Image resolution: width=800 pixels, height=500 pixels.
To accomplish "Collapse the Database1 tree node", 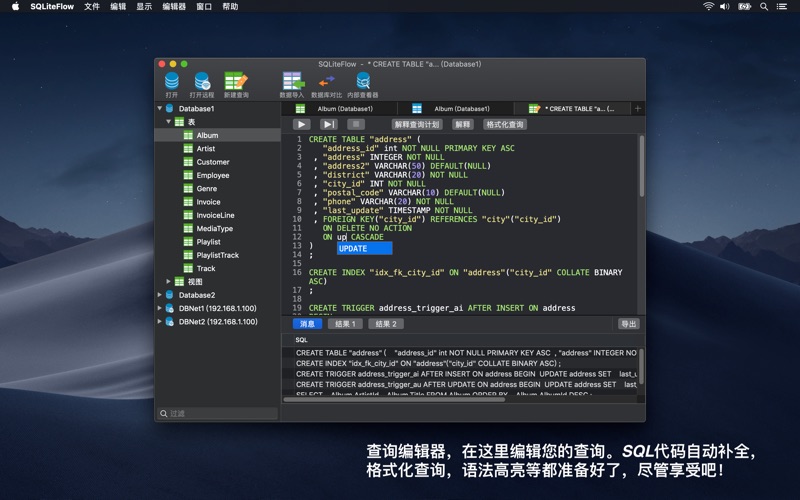I will click(160, 108).
